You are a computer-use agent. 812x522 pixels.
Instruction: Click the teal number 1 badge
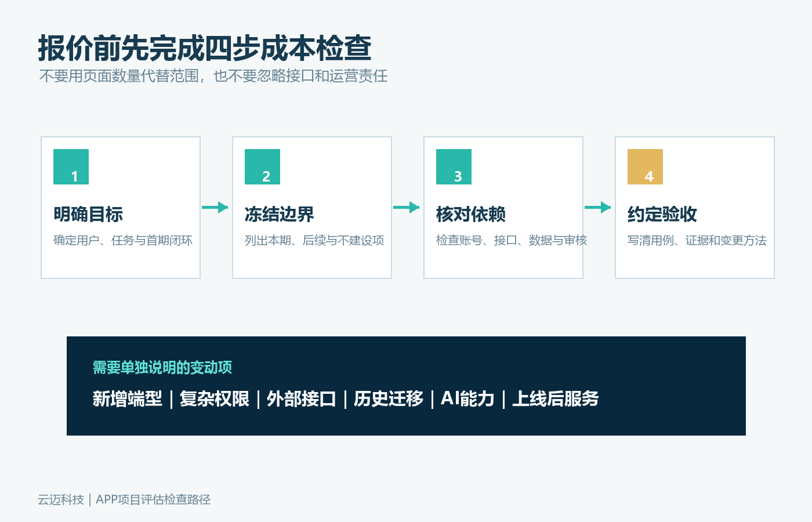(71, 166)
